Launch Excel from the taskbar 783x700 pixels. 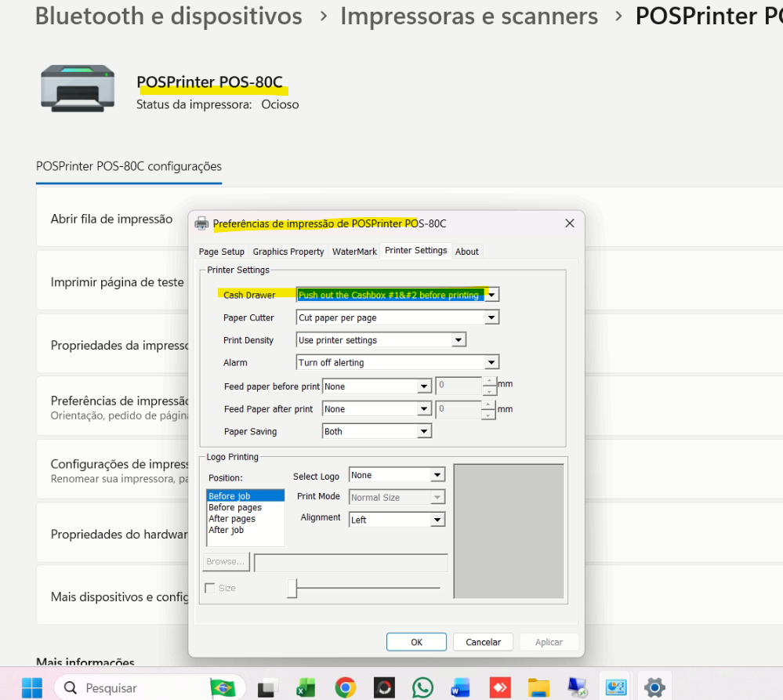click(306, 687)
